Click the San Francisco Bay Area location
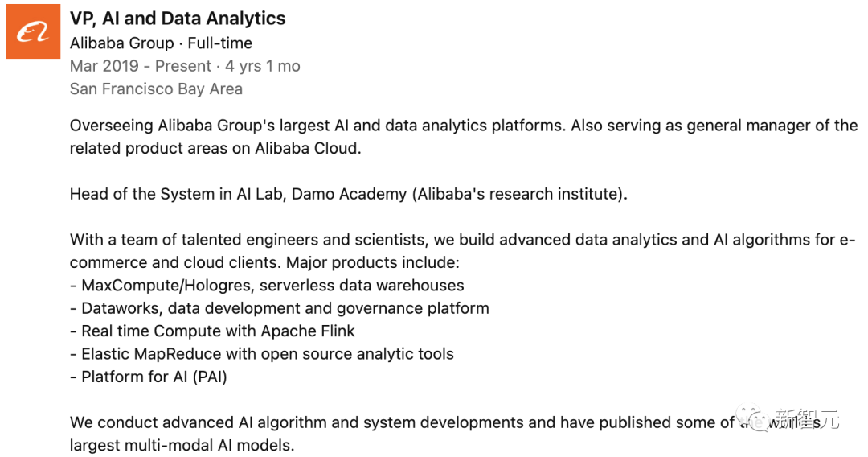868x457 pixels. click(x=156, y=89)
